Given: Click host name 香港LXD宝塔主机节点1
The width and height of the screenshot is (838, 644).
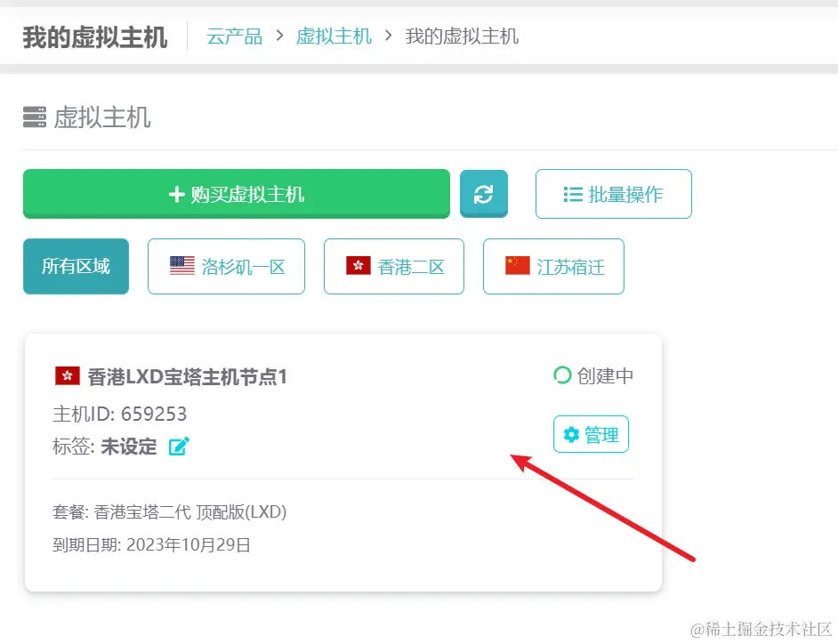Looking at the screenshot, I should (188, 377).
